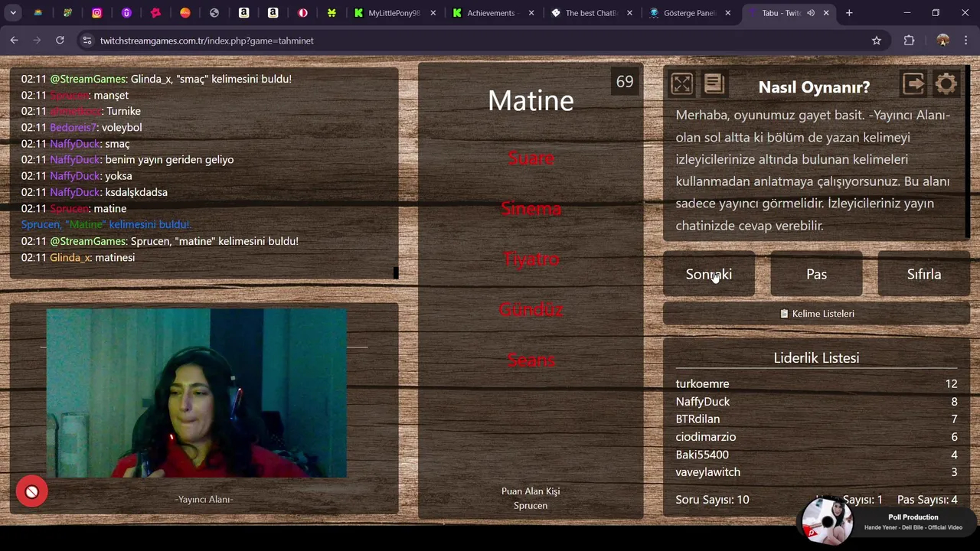Click Soru Sayısı: 10 counter
980x551 pixels.
tap(712, 500)
